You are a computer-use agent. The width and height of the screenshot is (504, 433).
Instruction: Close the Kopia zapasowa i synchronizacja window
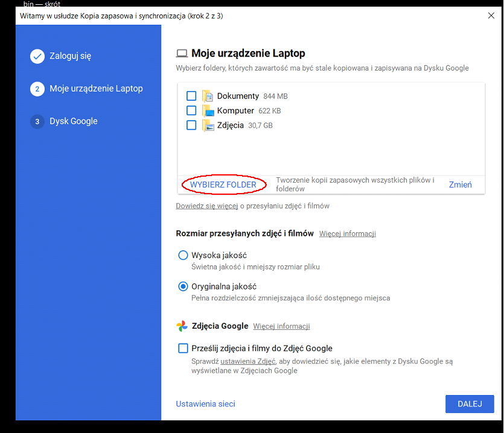(491, 16)
